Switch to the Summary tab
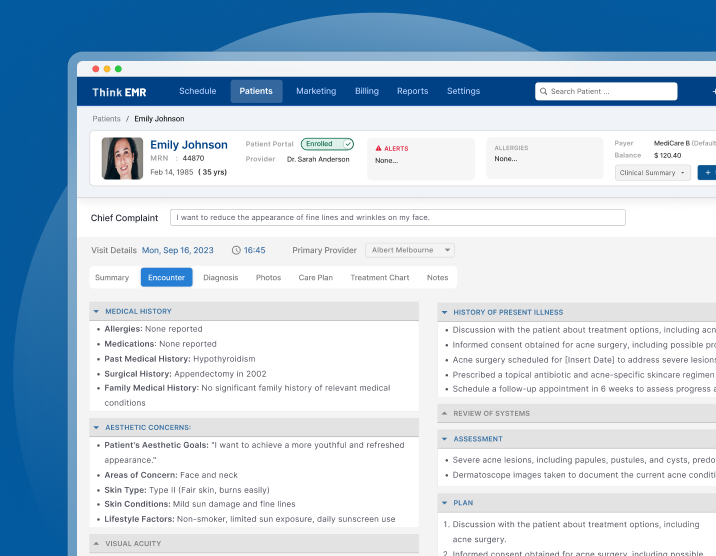Image resolution: width=716 pixels, height=556 pixels. (x=112, y=278)
